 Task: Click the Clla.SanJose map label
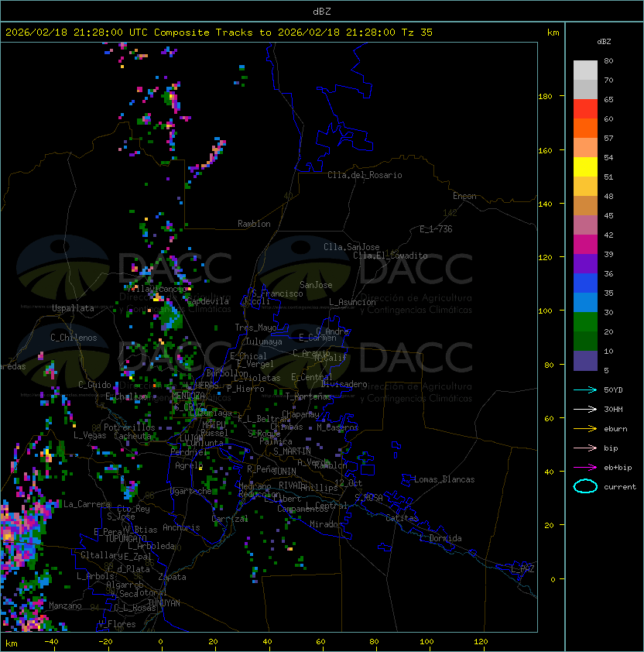coord(351,247)
